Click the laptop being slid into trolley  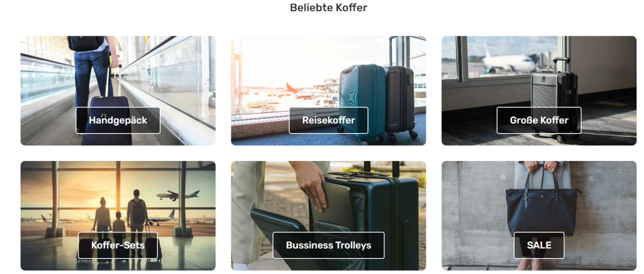336,203
